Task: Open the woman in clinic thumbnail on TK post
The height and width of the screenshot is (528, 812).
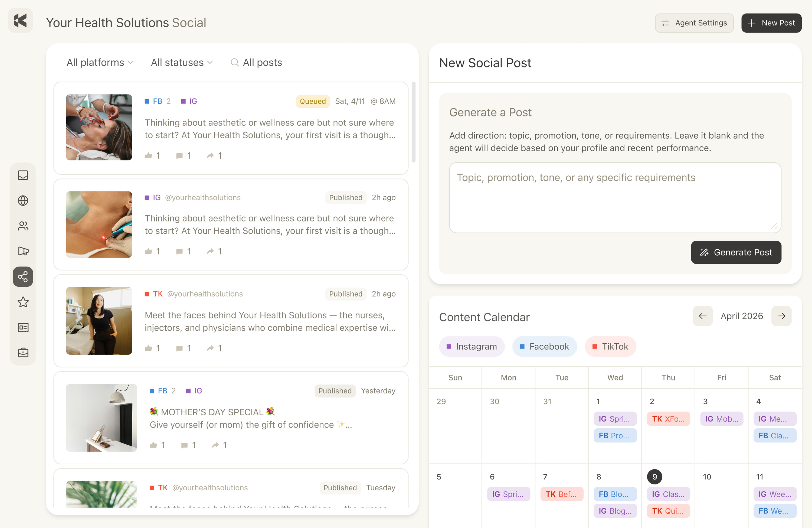Action: tap(99, 321)
